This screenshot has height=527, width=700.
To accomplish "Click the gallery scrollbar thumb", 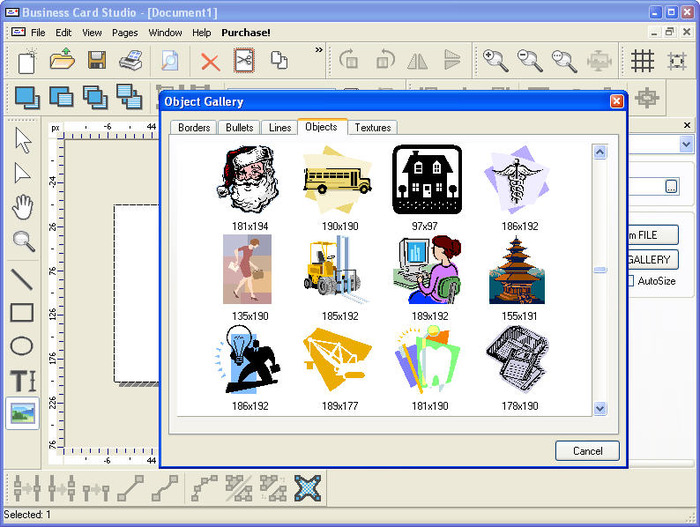I will pyautogui.click(x=600, y=270).
